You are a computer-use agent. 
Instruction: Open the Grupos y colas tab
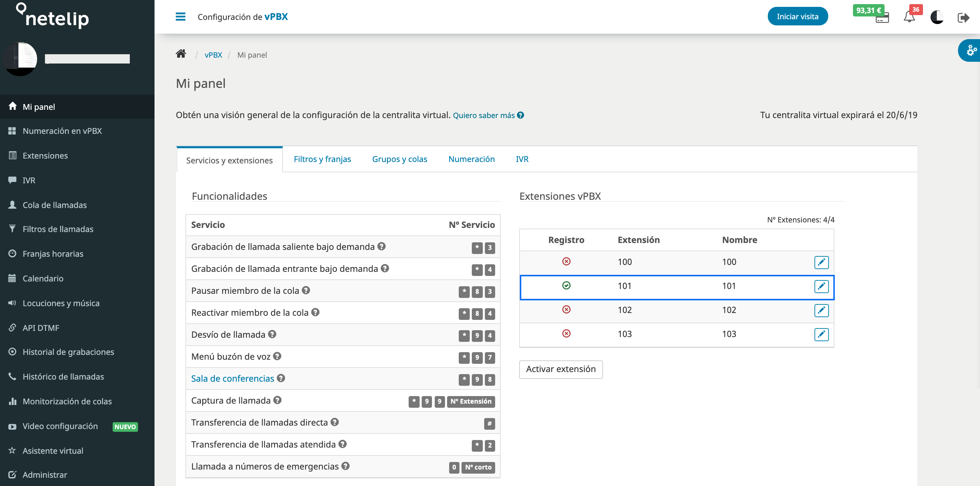[x=399, y=159]
